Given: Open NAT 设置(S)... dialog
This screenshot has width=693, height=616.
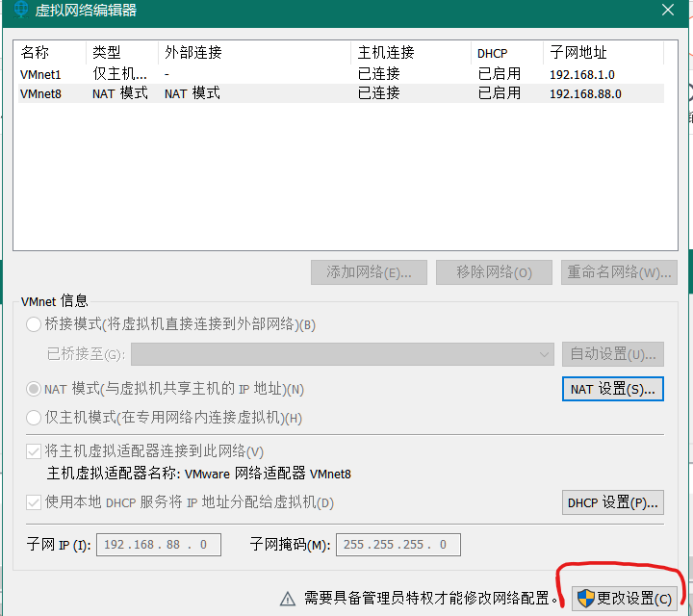Looking at the screenshot, I should tap(613, 389).
